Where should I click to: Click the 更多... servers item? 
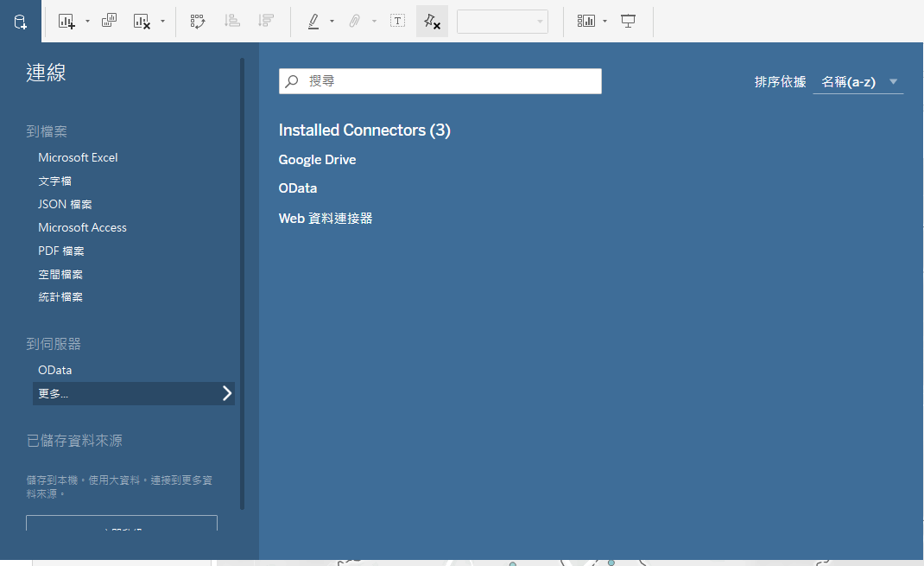click(x=134, y=393)
